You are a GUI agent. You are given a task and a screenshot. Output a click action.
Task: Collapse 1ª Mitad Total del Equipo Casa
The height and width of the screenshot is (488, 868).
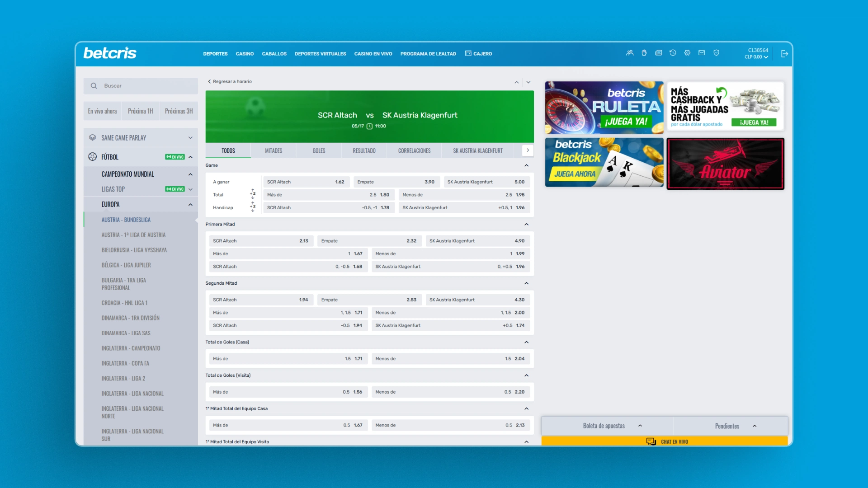coord(526,408)
